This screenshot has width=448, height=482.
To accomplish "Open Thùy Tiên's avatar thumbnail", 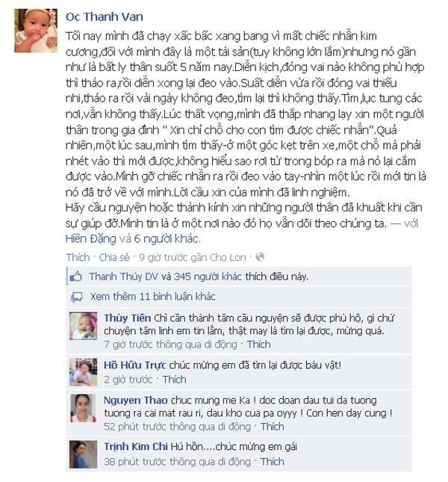I will tap(83, 326).
